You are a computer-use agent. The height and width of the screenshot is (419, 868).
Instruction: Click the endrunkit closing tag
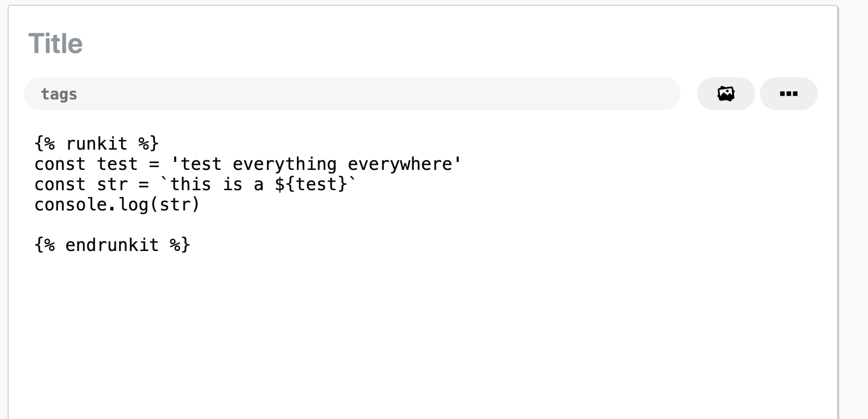112,245
